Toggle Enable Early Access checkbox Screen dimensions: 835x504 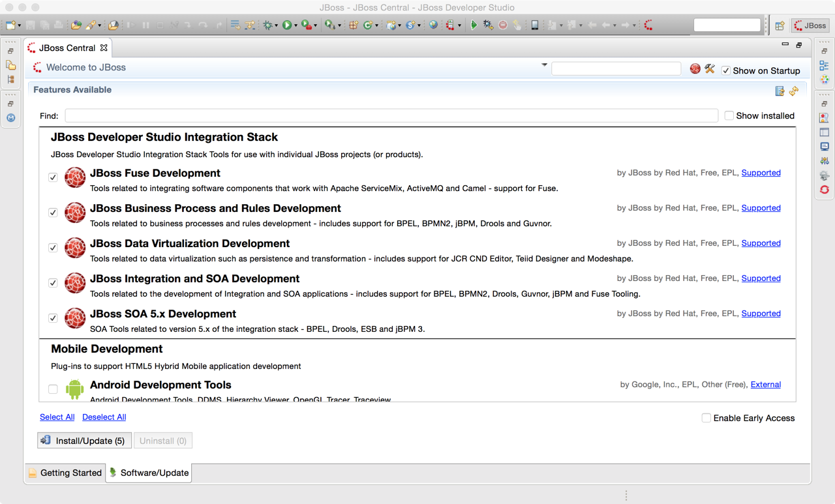pyautogui.click(x=706, y=418)
